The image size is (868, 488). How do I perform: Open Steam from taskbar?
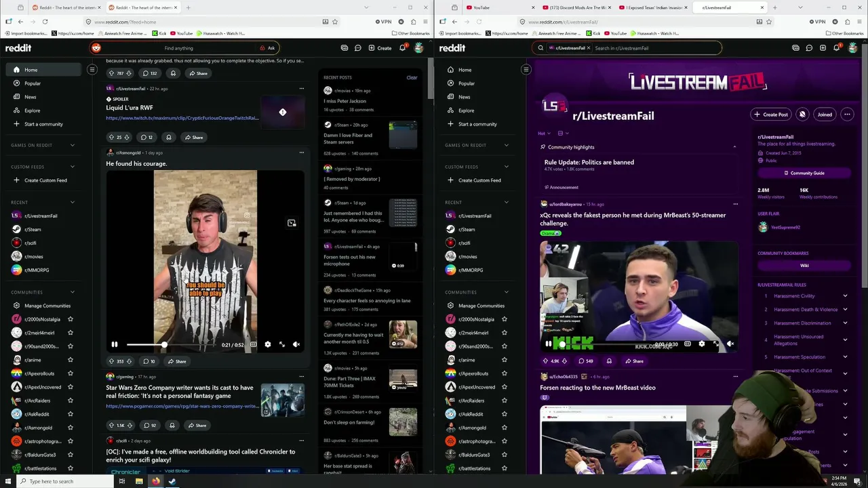(x=172, y=481)
